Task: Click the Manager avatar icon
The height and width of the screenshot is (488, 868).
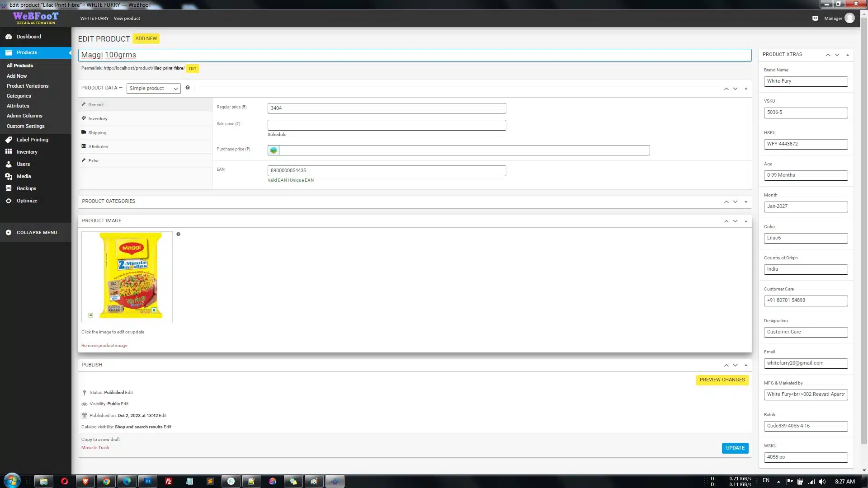Action: tap(849, 18)
